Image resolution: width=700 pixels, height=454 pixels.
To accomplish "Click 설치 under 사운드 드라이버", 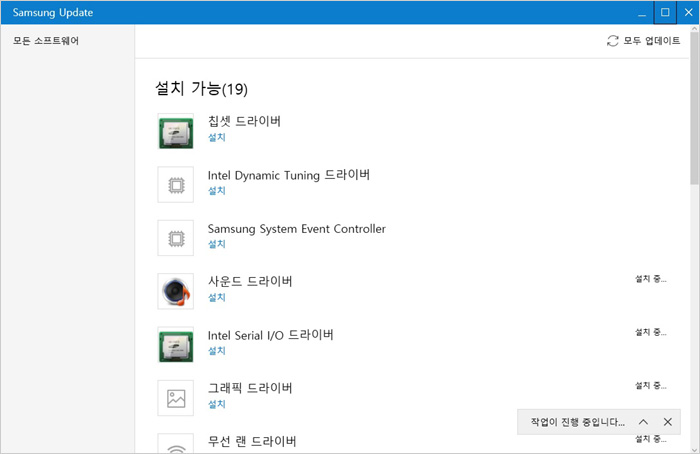I will click(x=217, y=297).
